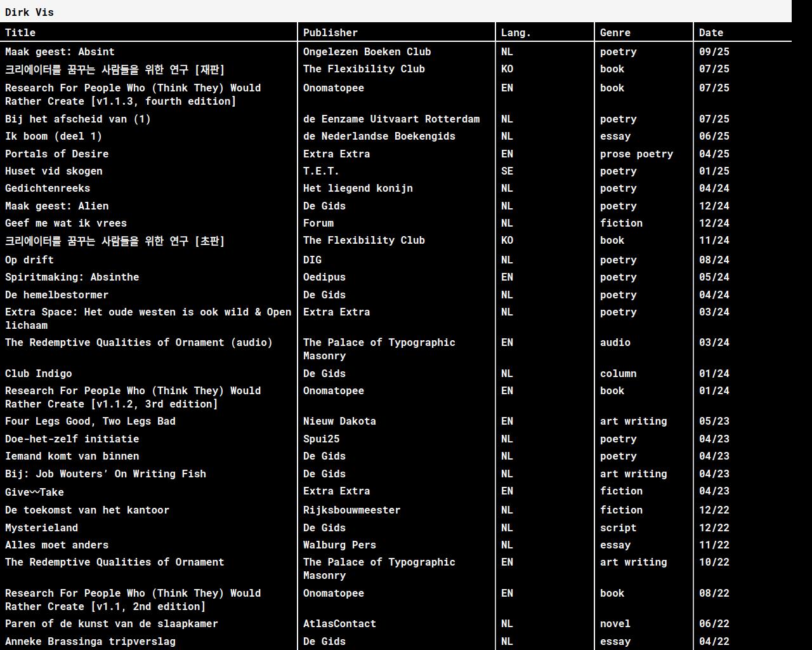The image size is (812, 650).
Task: Click publisher 'de Nederlandse Boekengids'
Action: click(379, 136)
